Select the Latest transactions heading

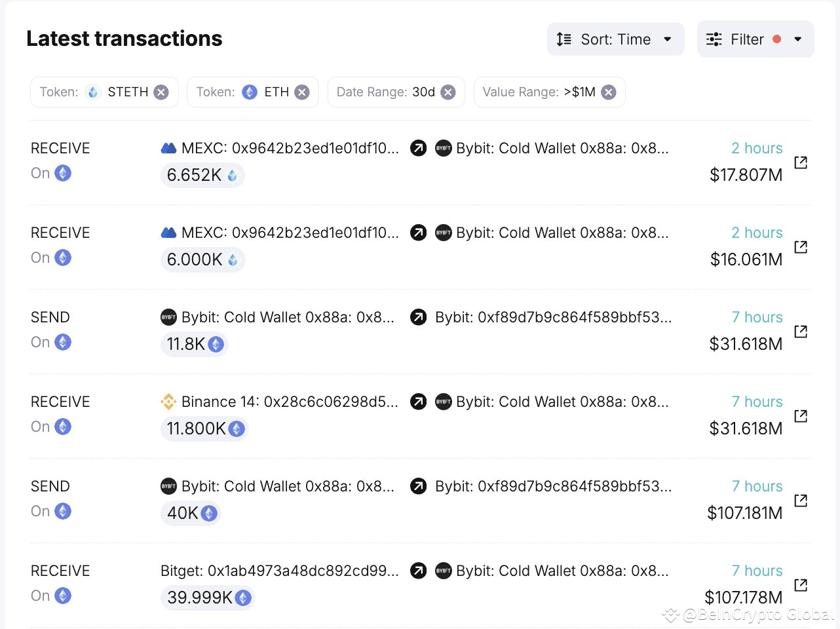click(124, 38)
